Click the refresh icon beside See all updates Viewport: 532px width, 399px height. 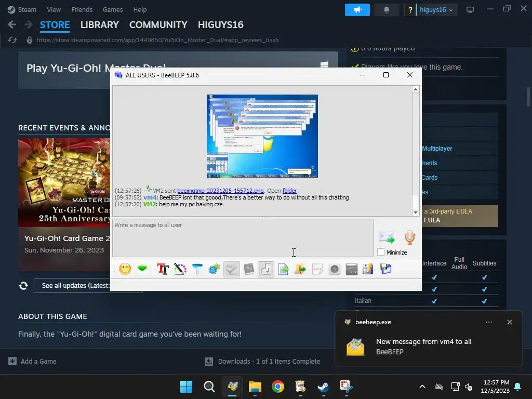23,286
